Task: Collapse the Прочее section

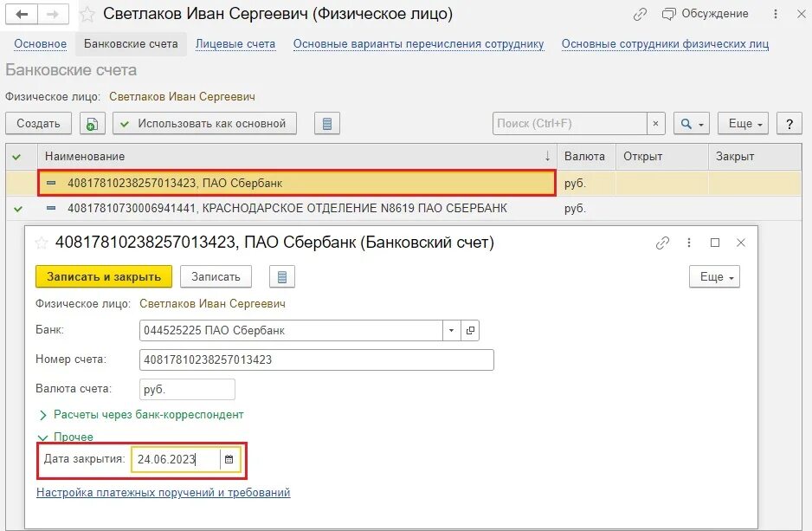Action: point(67,437)
